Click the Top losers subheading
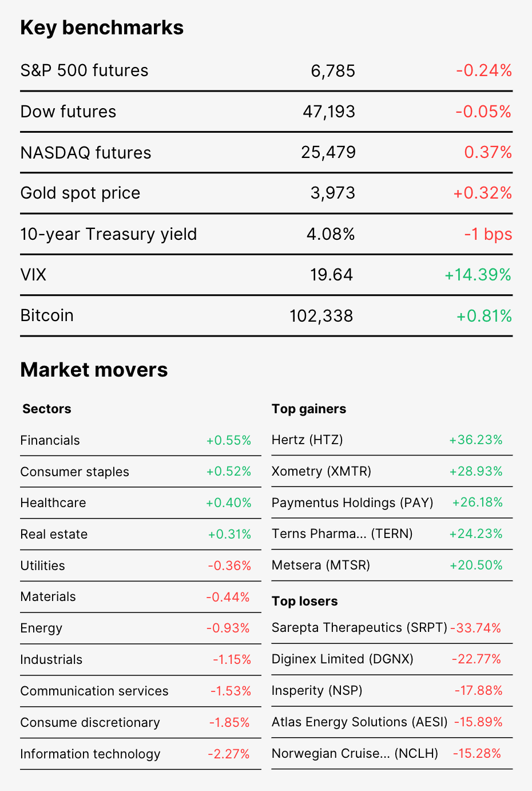532x791 pixels. click(x=305, y=602)
